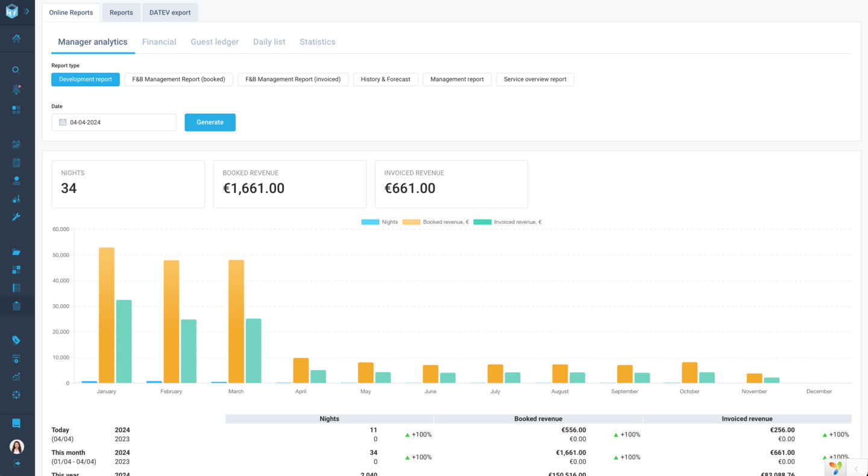This screenshot has height=476, width=868.
Task: Open the settings window gear icon
Action: [x=16, y=358]
